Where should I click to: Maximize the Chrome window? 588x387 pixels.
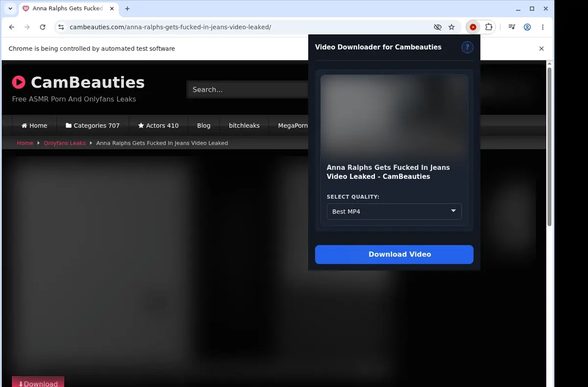tap(532, 9)
